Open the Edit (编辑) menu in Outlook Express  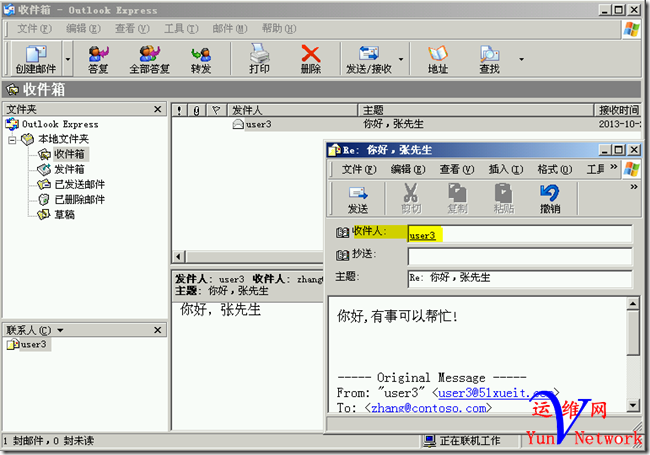83,29
